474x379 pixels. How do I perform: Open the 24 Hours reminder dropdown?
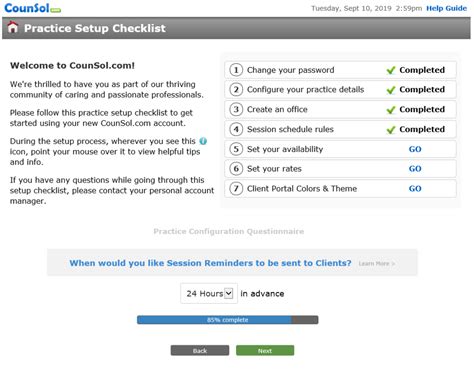click(x=209, y=293)
